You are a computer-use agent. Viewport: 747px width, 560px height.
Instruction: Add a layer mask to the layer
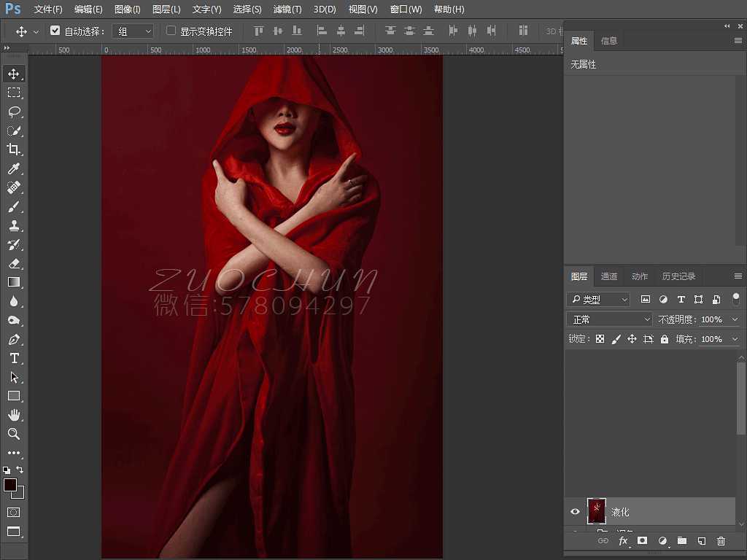point(643,541)
